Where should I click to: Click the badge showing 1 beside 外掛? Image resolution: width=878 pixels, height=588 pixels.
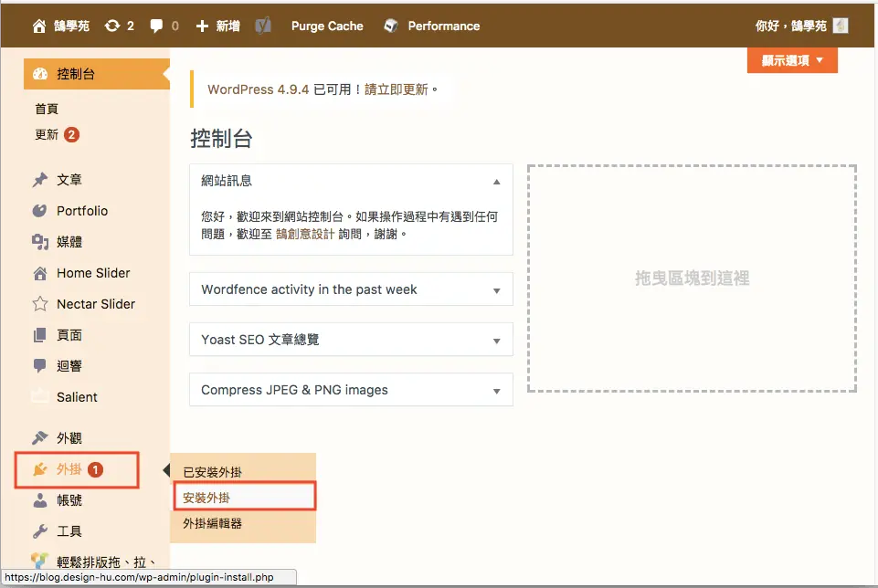96,469
